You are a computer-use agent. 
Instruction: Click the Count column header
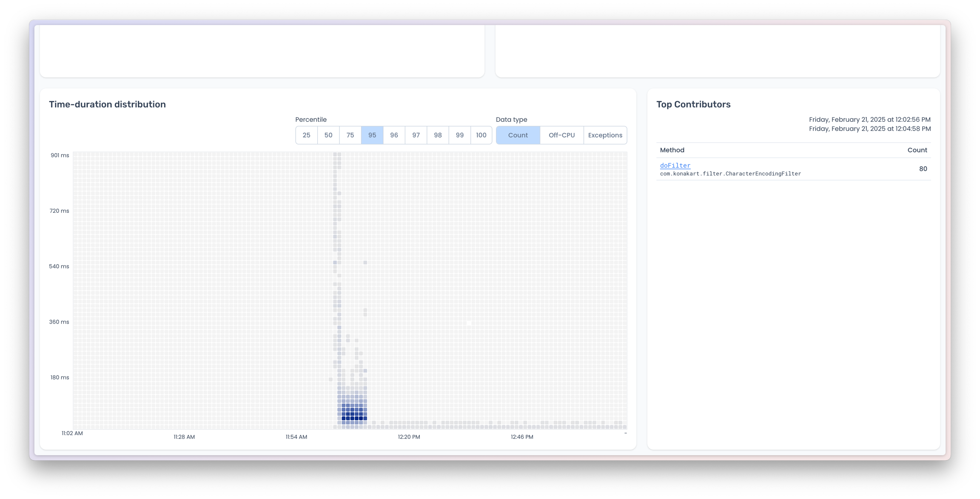[x=917, y=150]
